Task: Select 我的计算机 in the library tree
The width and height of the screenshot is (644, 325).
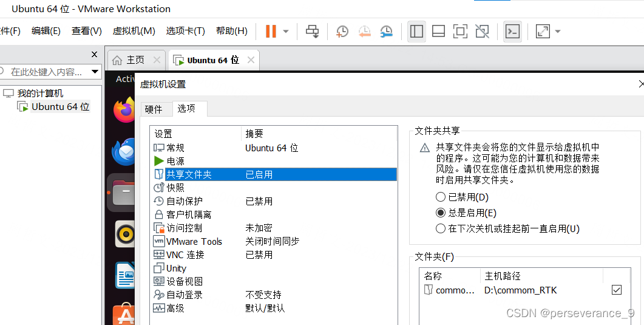Action: point(40,94)
